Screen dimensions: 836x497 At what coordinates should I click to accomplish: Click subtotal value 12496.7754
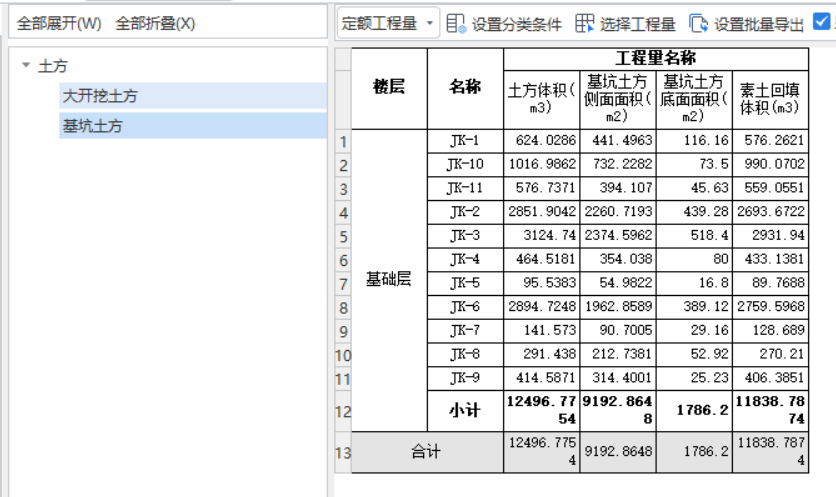coord(542,411)
